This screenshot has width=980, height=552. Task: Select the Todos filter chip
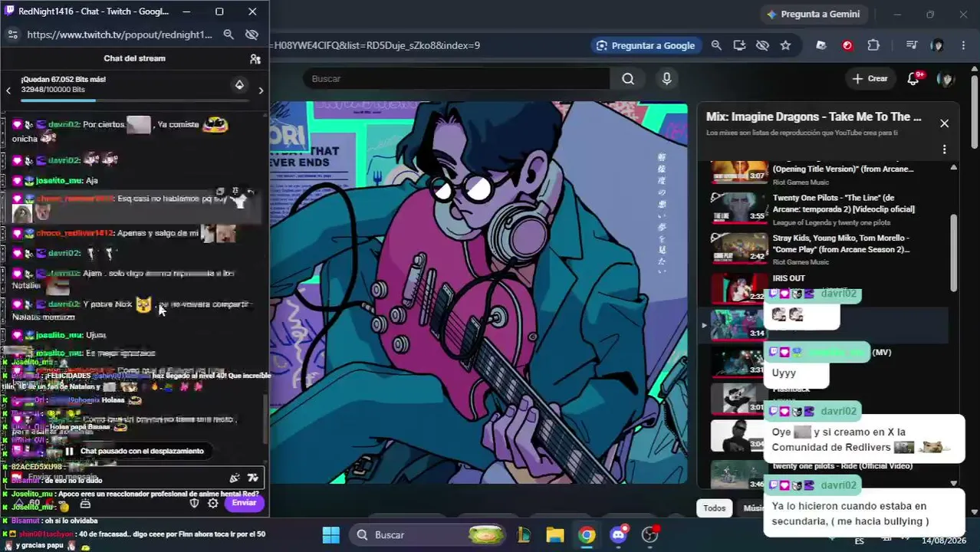pyautogui.click(x=714, y=508)
